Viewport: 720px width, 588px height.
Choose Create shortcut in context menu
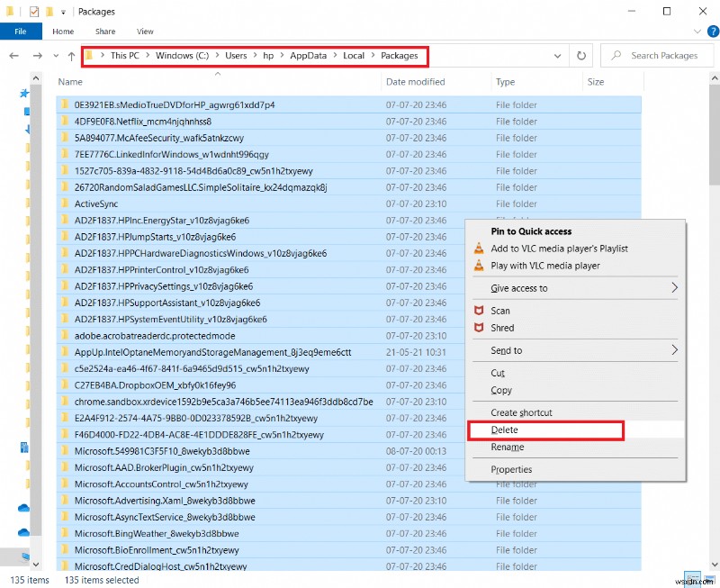coord(521,412)
